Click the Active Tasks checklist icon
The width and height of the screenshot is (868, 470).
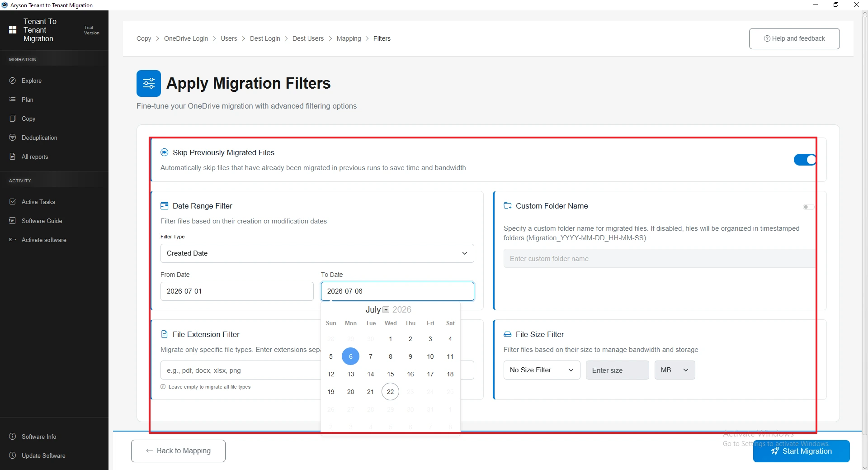click(13, 202)
